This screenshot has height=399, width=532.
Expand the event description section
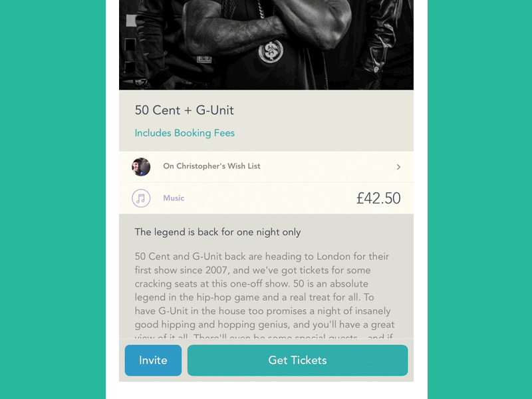click(x=266, y=286)
